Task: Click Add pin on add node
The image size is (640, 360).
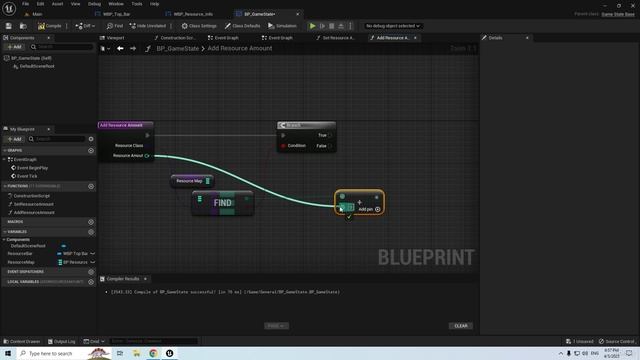Action: click(x=369, y=209)
